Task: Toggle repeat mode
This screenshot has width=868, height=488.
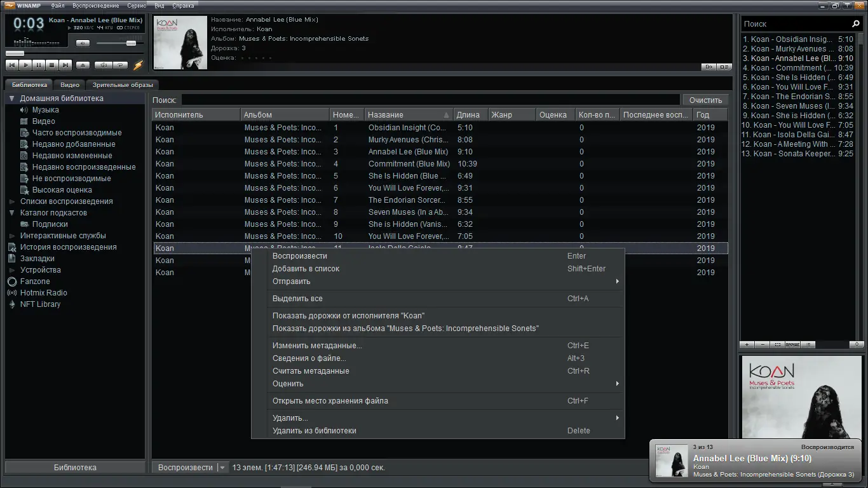Action: pos(120,65)
